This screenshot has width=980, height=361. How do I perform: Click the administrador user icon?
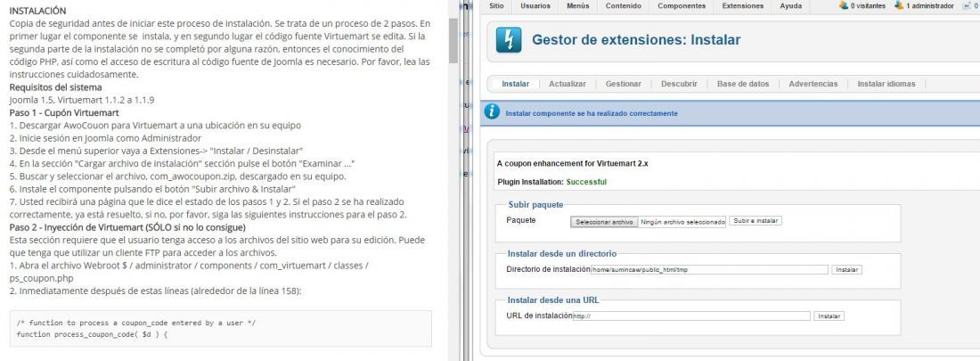899,5
